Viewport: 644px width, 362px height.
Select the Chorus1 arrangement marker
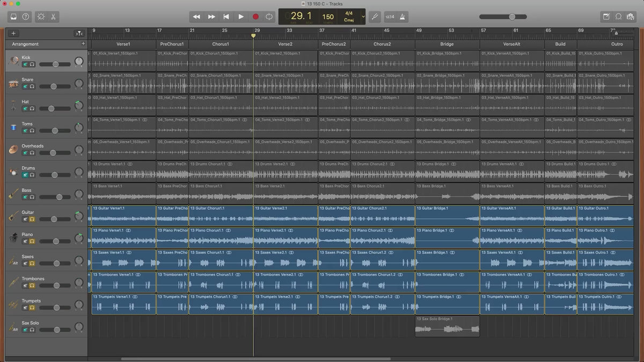coord(220,44)
